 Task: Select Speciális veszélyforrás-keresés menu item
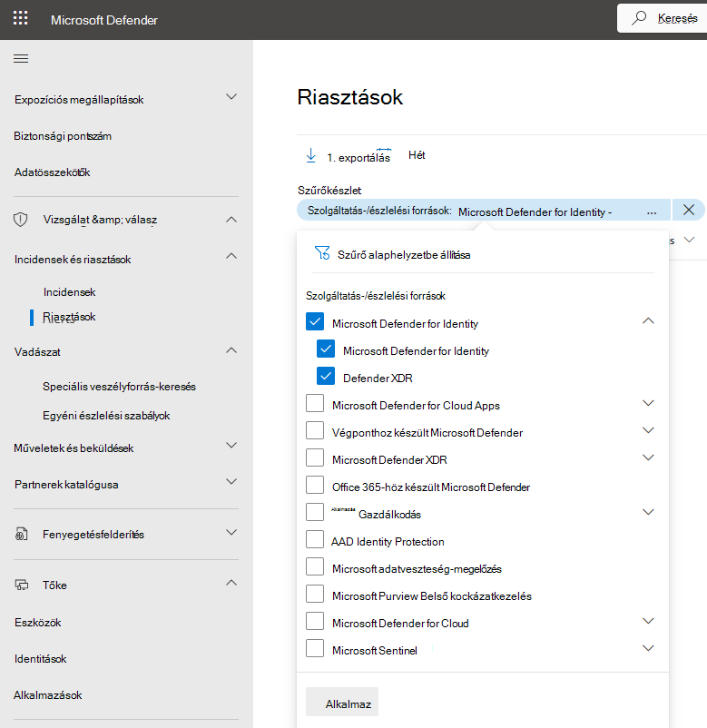click(x=119, y=386)
